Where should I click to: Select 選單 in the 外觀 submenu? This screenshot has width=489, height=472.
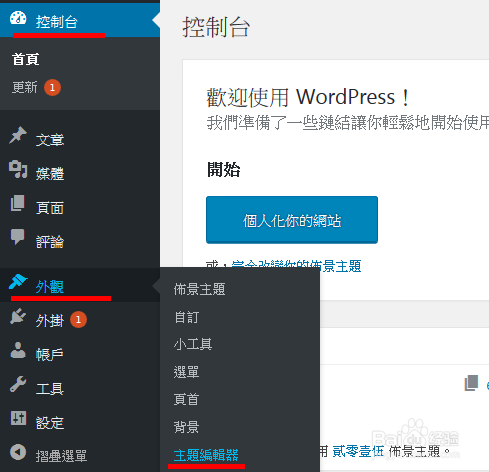coord(186,372)
